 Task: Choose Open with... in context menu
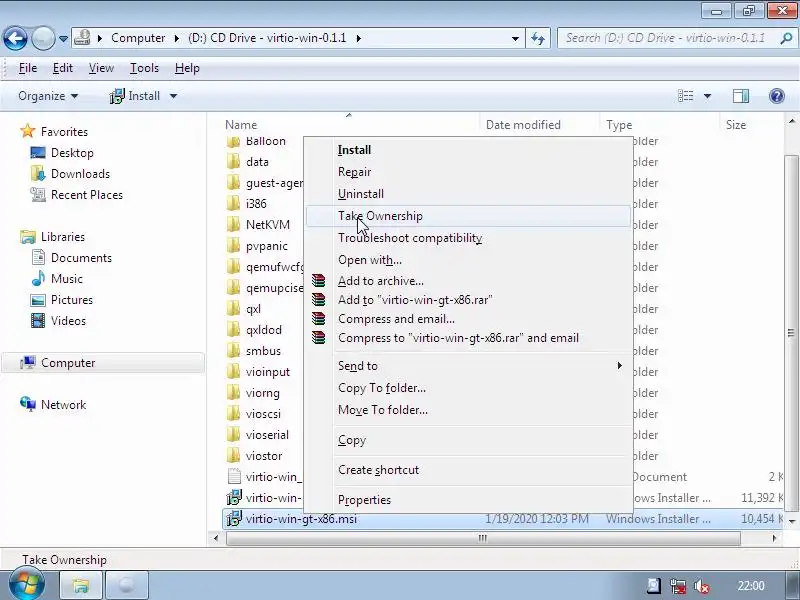468,260
